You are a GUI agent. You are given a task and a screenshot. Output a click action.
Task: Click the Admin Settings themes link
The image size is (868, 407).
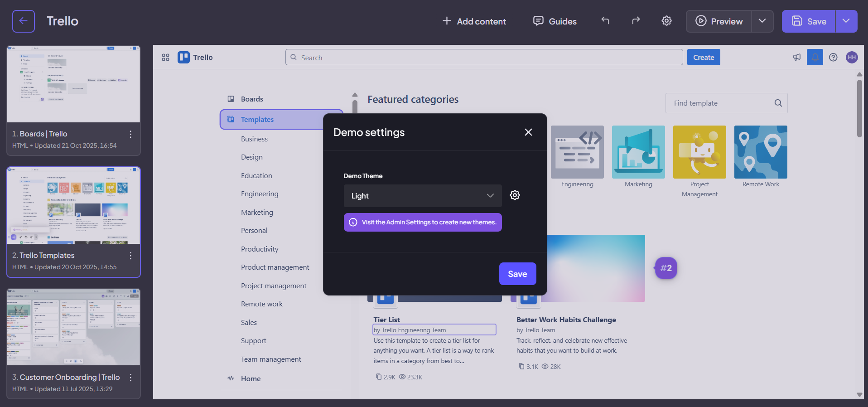pyautogui.click(x=423, y=223)
